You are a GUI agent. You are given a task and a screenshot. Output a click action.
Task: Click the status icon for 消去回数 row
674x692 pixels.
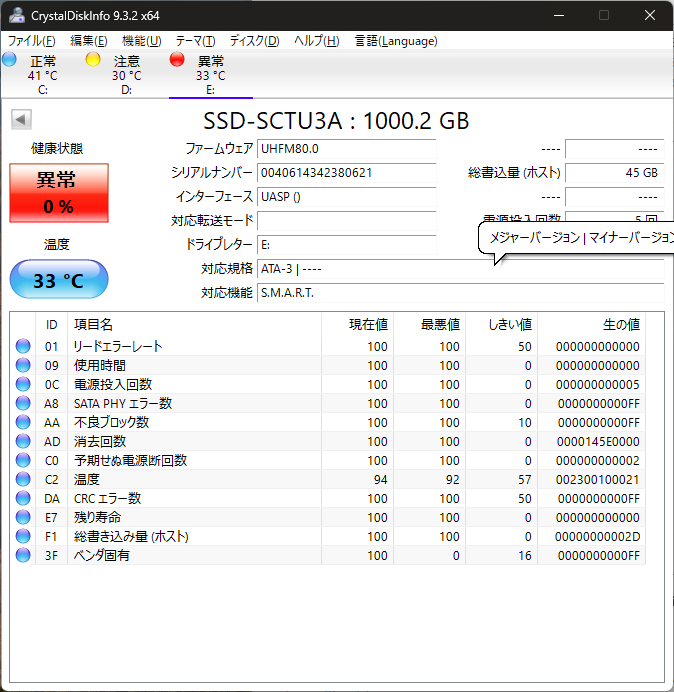[x=23, y=441]
